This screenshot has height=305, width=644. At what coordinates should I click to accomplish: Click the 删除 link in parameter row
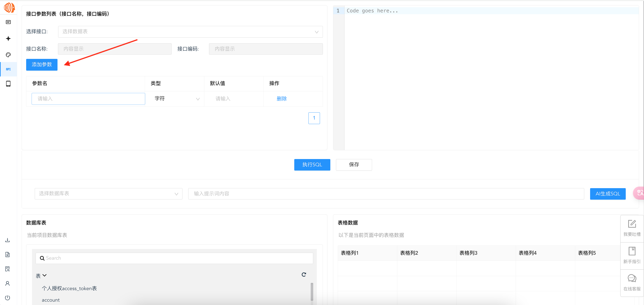tap(281, 99)
